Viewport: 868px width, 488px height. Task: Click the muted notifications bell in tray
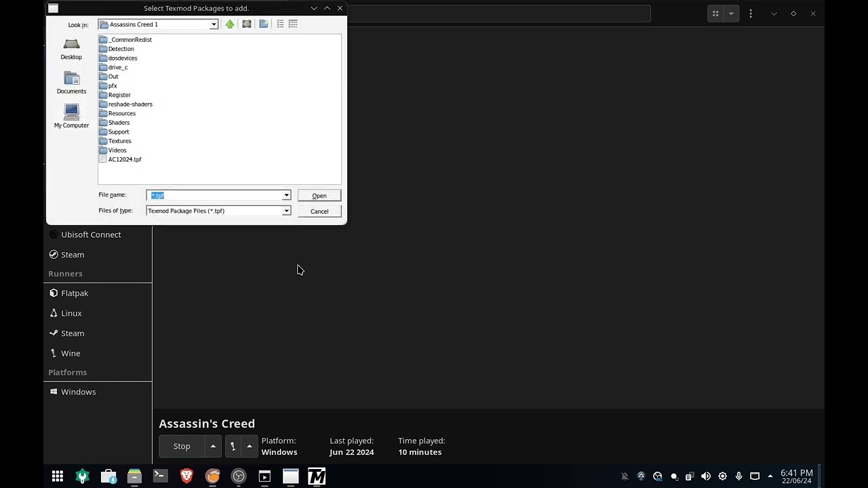click(625, 476)
